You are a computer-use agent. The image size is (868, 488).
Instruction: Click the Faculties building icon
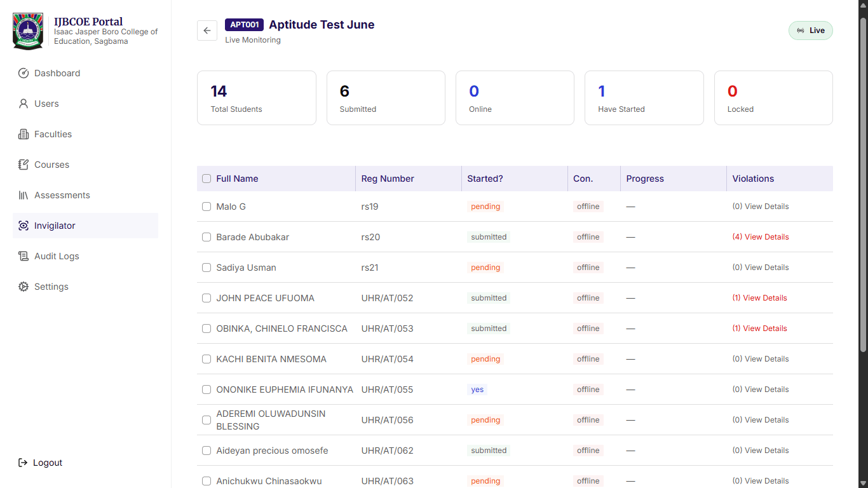click(x=24, y=134)
